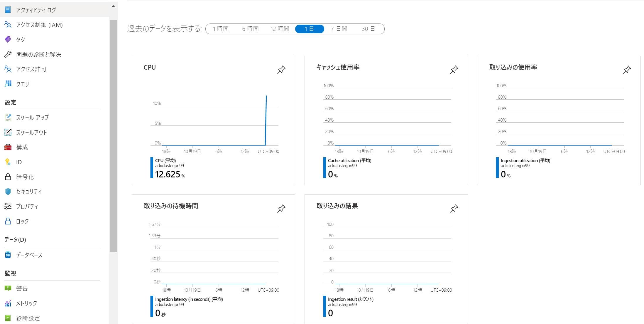Viewport: 644px width, 324px height.
Task: Select the 12 時間 time range
Action: coord(280,29)
